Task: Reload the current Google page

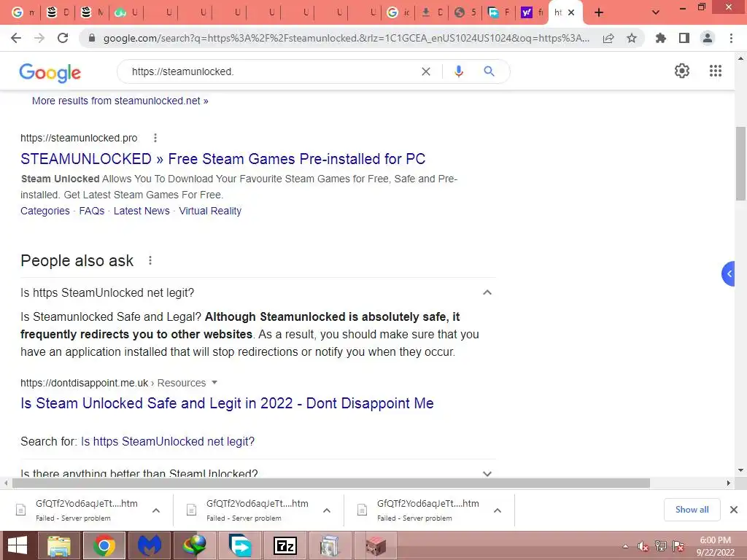Action: coord(63,38)
